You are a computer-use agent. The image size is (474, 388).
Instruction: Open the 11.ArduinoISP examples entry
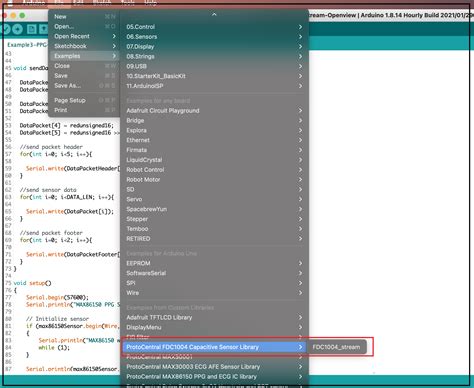point(214,86)
